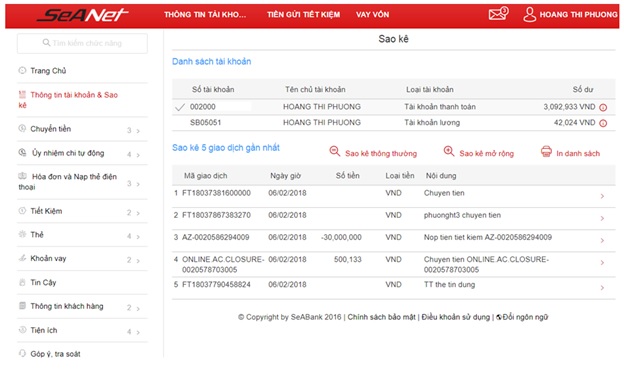624x387 pixels.
Task: Expand the Ủy nhiệm chi tự động chevron
Action: click(138, 155)
